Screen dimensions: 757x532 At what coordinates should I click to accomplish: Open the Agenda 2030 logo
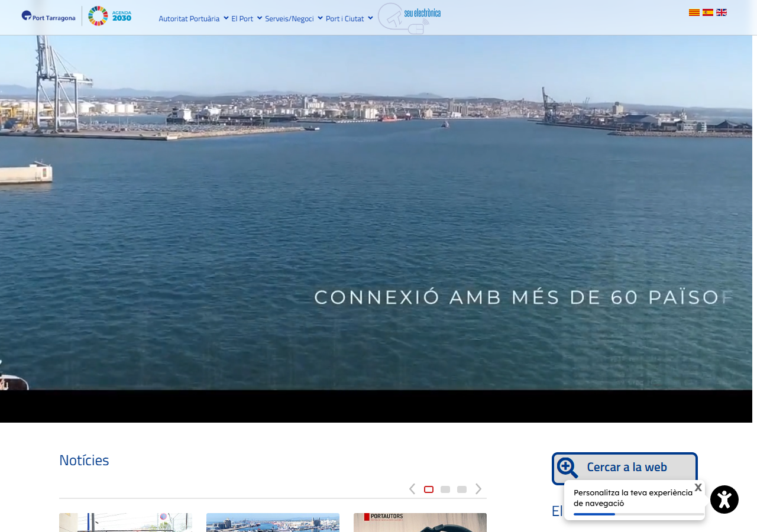[x=110, y=16]
